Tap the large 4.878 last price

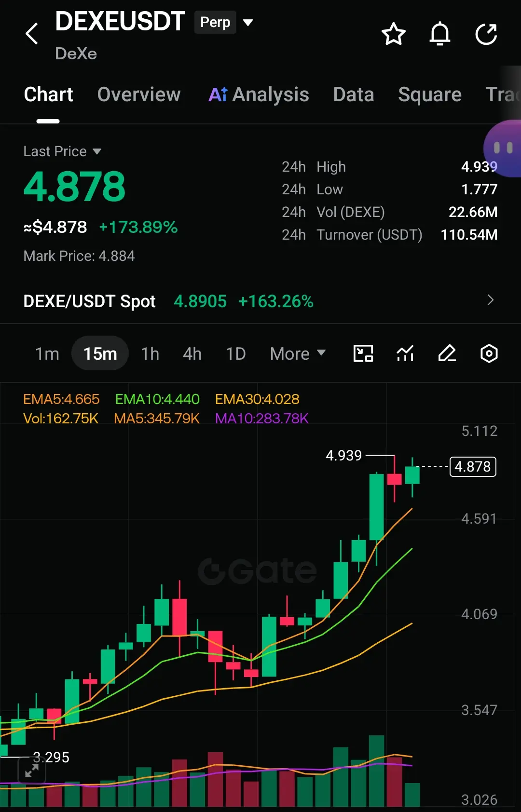(x=74, y=187)
